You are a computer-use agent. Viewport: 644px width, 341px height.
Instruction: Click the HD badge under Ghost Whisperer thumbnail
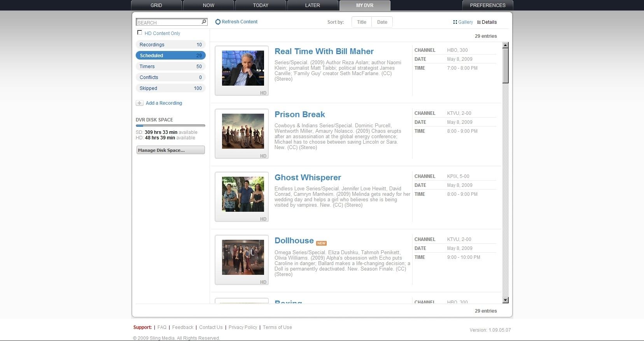[x=263, y=219]
